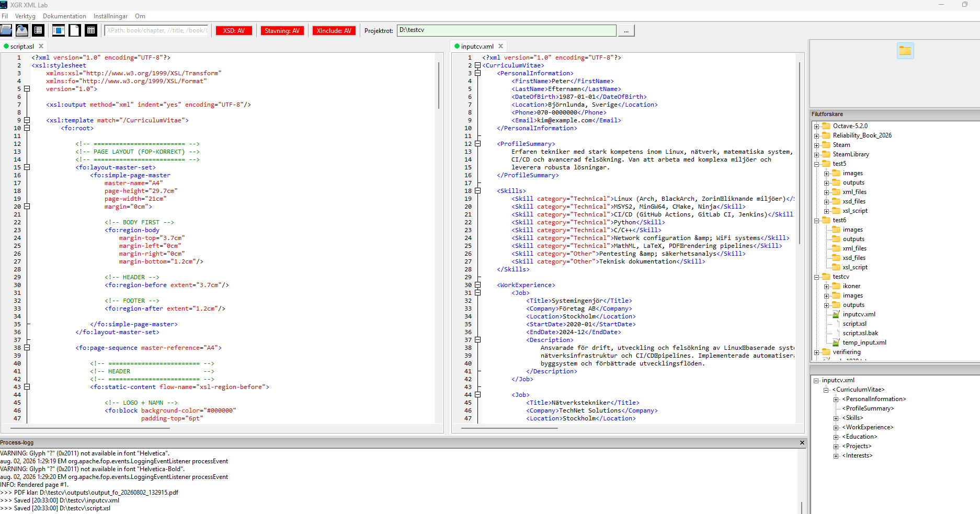Click the inputcv.xml file icon in explorer
The height and width of the screenshot is (514, 980).
(x=836, y=314)
